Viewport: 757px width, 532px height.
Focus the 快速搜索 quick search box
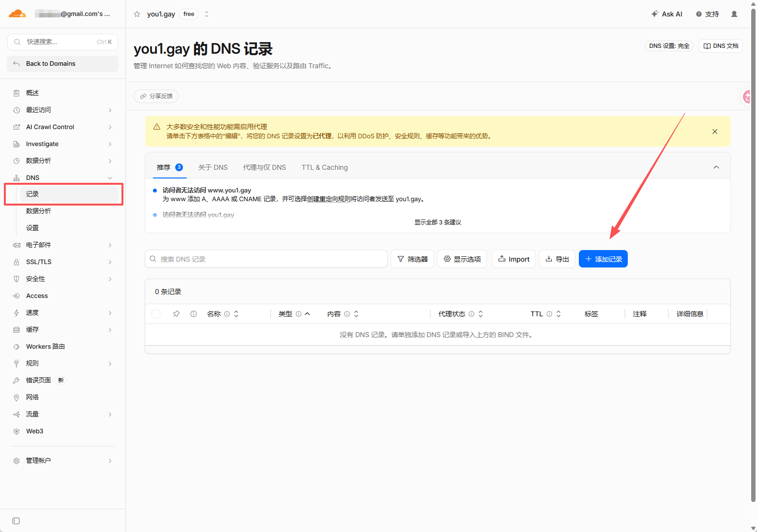[62, 42]
